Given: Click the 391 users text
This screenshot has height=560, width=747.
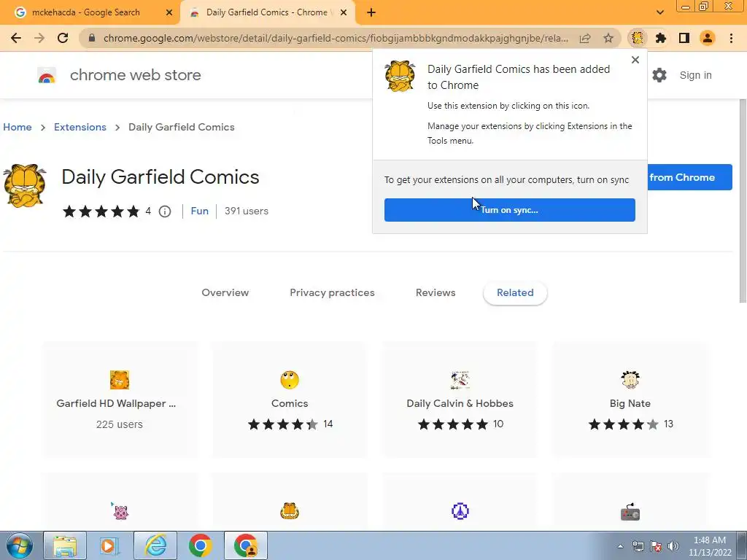Looking at the screenshot, I should pos(247,211).
